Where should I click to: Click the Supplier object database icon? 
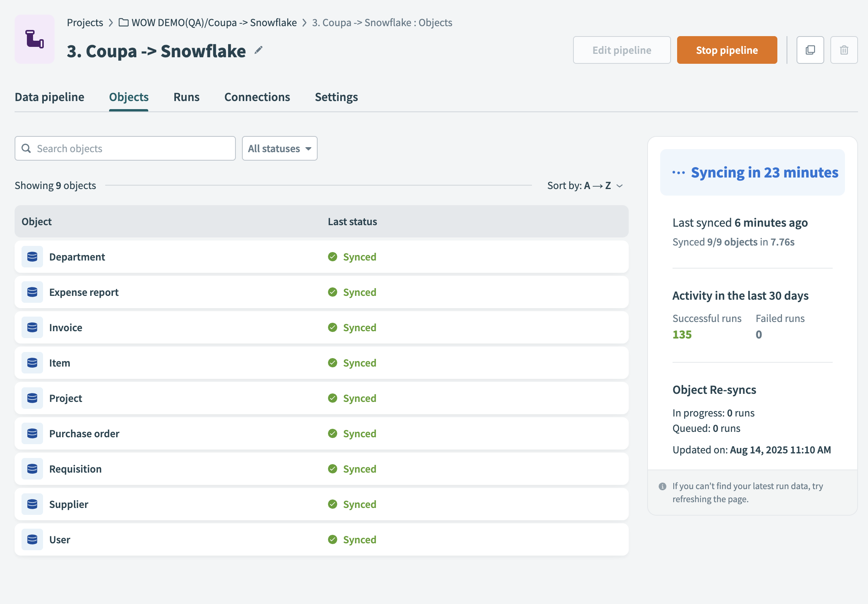[32, 504]
